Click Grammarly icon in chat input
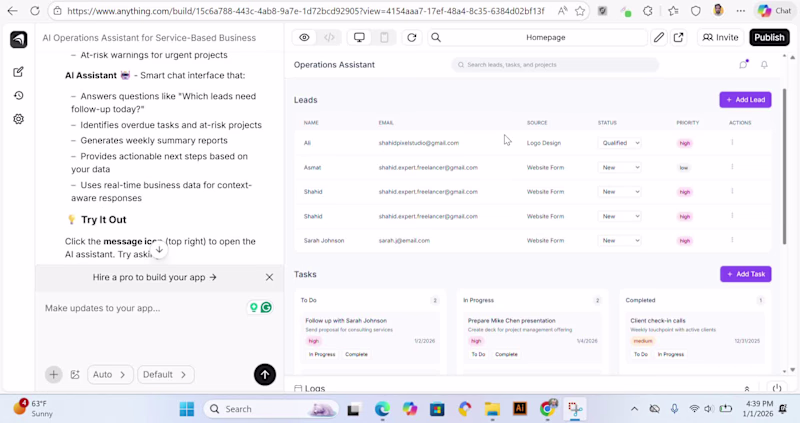 [266, 308]
